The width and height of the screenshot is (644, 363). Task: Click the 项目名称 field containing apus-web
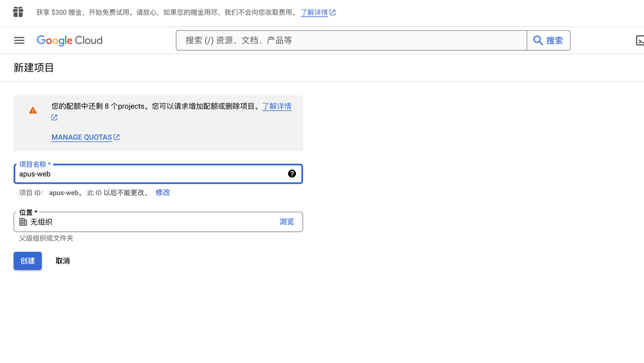pos(158,174)
